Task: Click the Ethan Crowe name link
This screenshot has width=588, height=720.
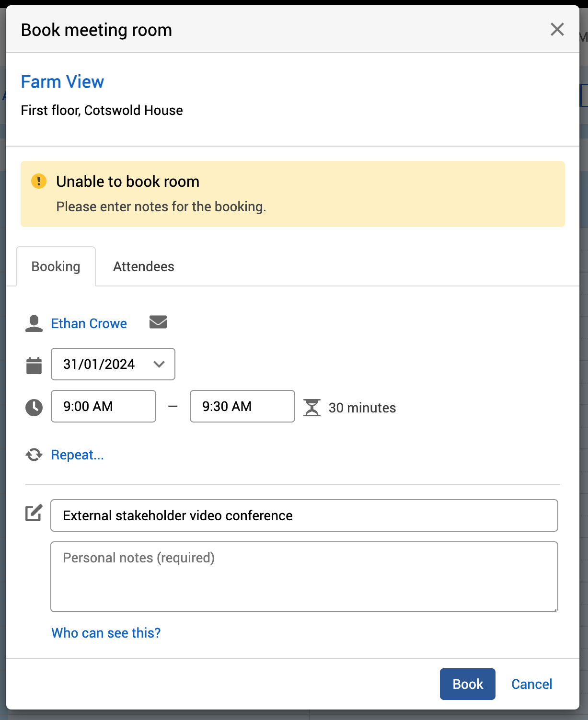Action: [x=89, y=323]
